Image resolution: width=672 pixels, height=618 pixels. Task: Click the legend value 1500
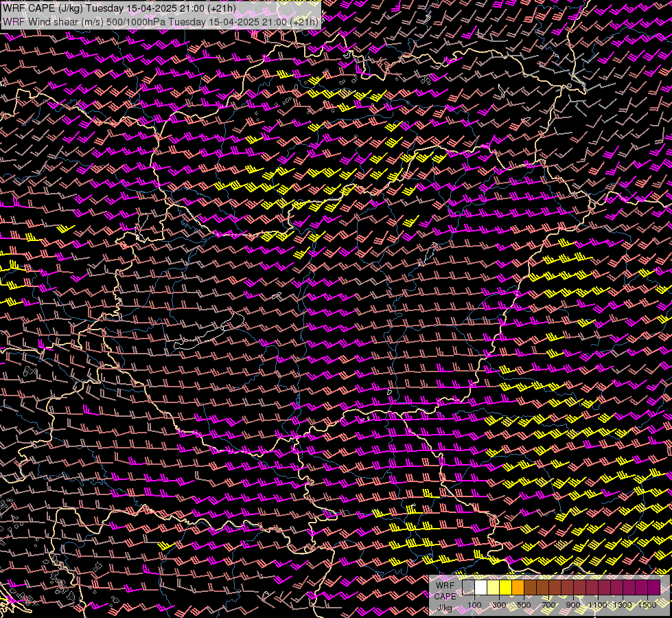tap(647, 605)
